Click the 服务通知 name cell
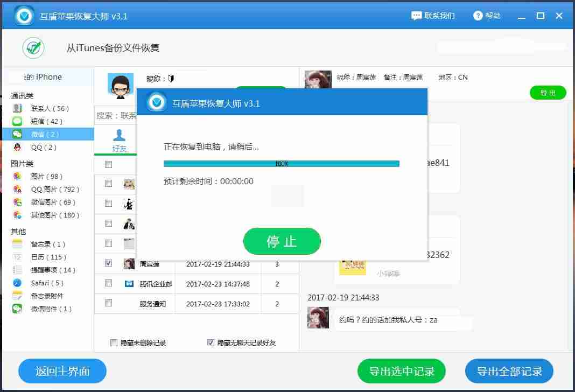The width and height of the screenshot is (575, 392). coord(153,304)
